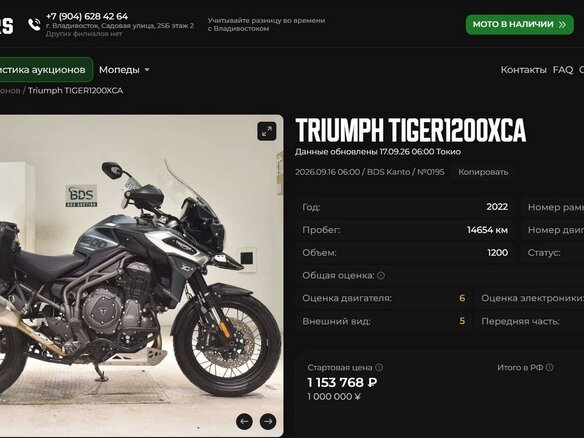Click the Triumph TIGER1200XCA breadcrumb
Image resolution: width=584 pixels, height=438 pixels.
pos(75,91)
